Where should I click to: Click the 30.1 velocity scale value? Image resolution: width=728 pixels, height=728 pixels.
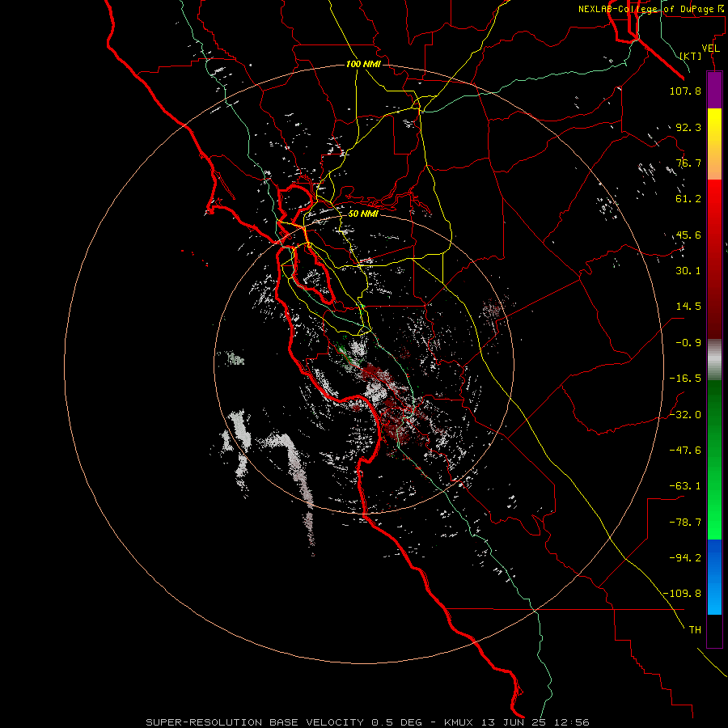tap(688, 271)
